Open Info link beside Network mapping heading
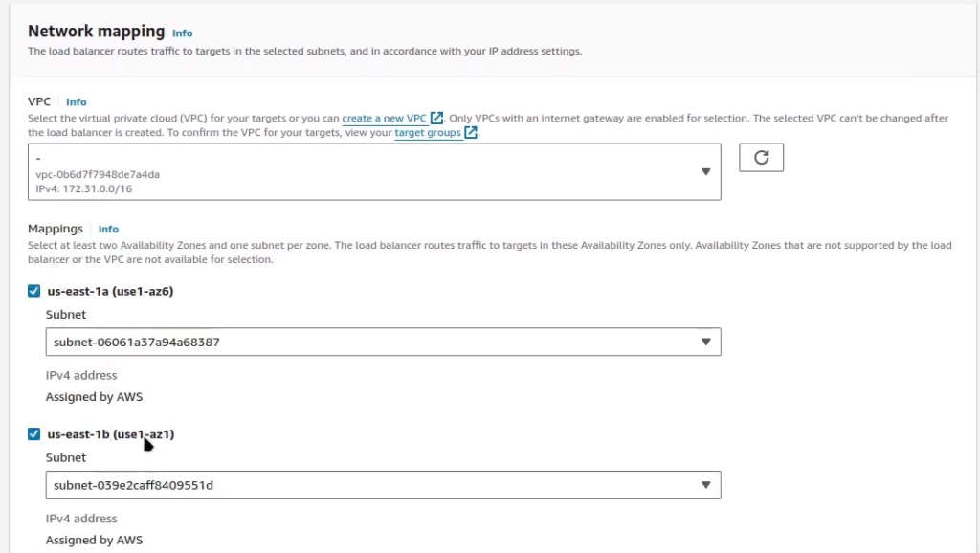 click(x=182, y=33)
